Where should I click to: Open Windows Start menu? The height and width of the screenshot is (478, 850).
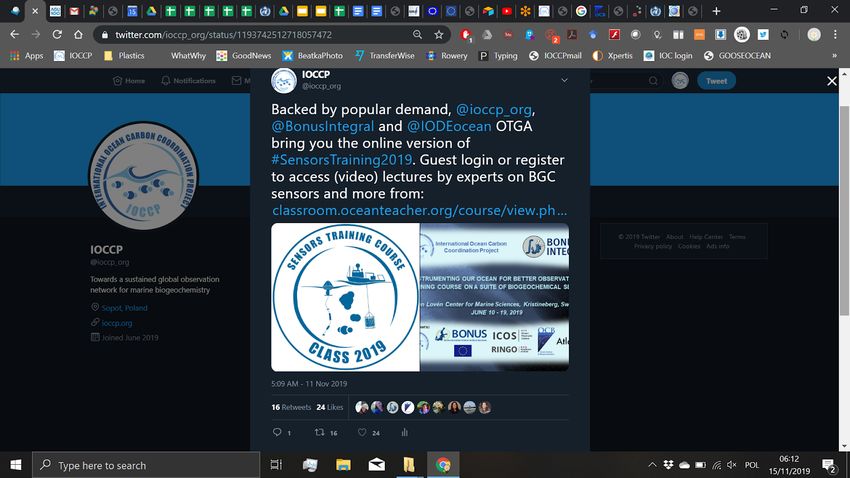[x=16, y=465]
